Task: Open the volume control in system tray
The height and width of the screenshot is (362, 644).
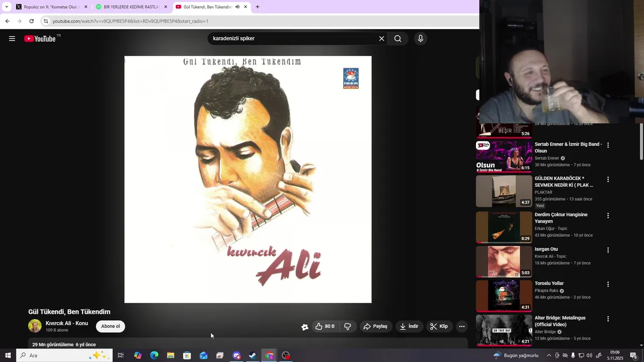Action: (589, 355)
